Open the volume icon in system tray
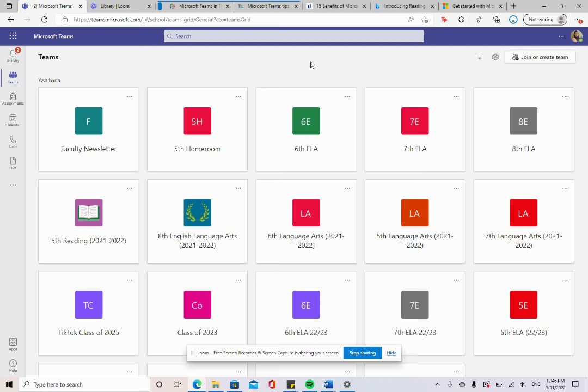This screenshot has height=392, width=588. coord(523,384)
